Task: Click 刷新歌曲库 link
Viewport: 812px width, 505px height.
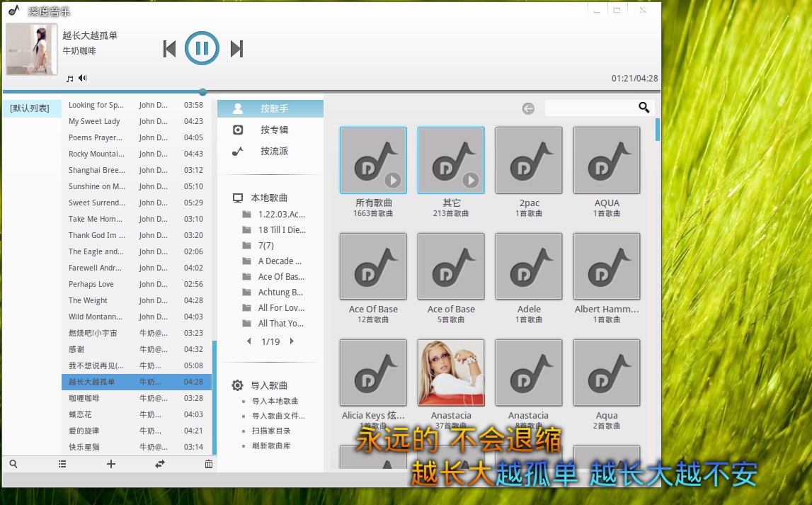Action: pos(271,446)
